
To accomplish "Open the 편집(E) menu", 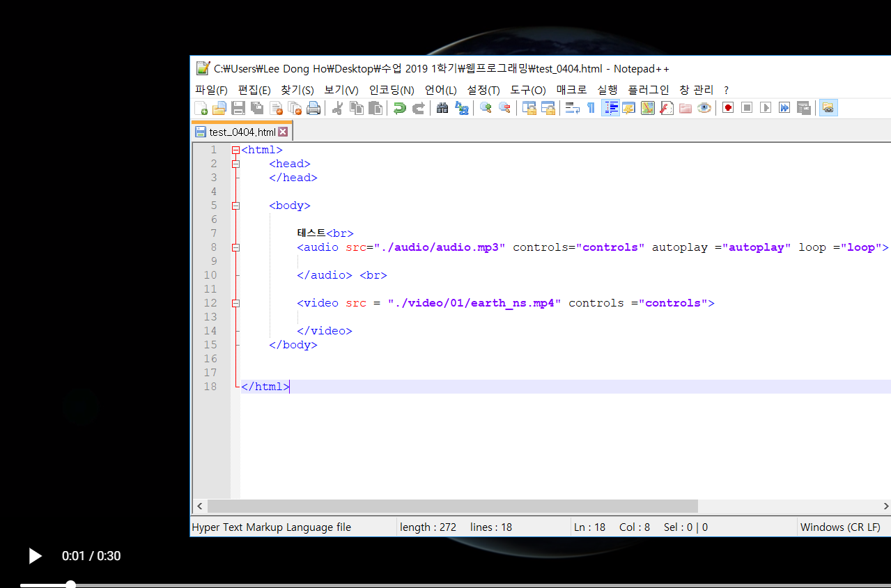I will pos(254,90).
